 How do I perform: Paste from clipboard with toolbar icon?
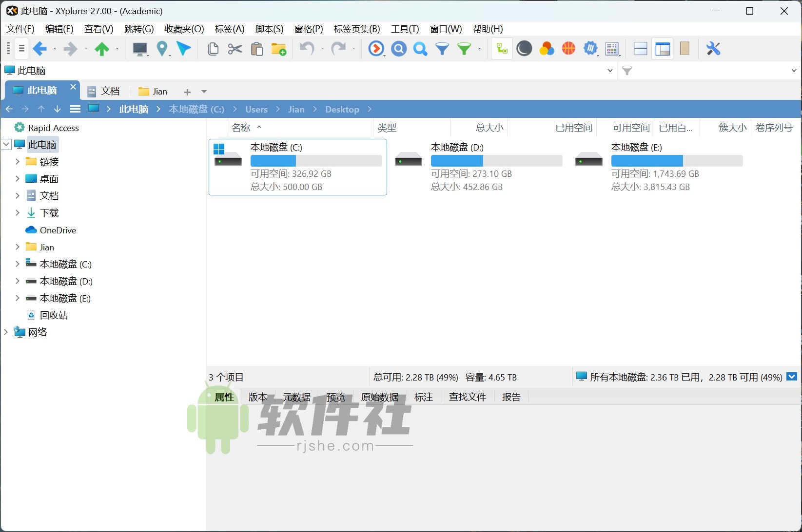257,49
